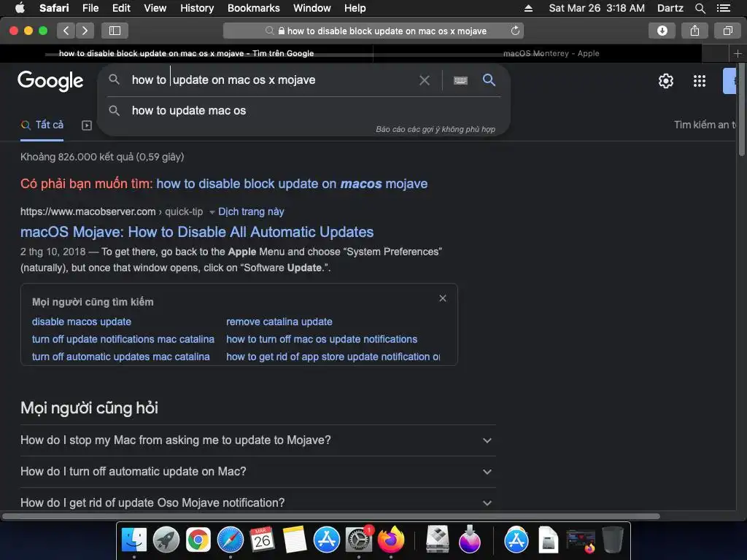747x560 pixels.
Task: Open the Google apps grid
Action: (700, 81)
